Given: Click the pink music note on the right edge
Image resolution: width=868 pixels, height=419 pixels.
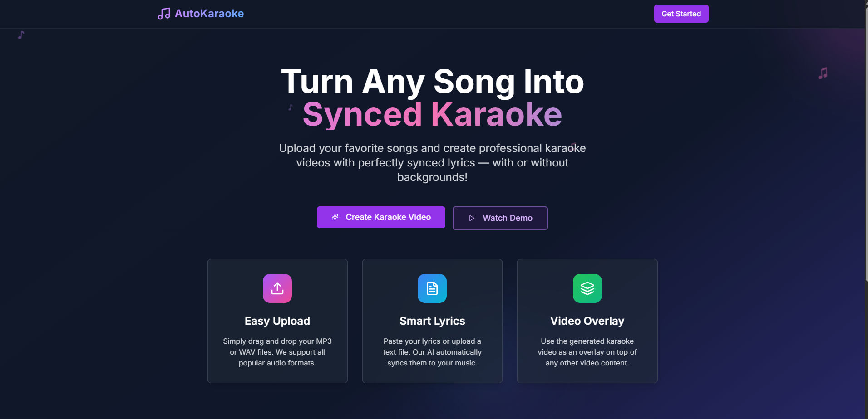Looking at the screenshot, I should click(822, 73).
